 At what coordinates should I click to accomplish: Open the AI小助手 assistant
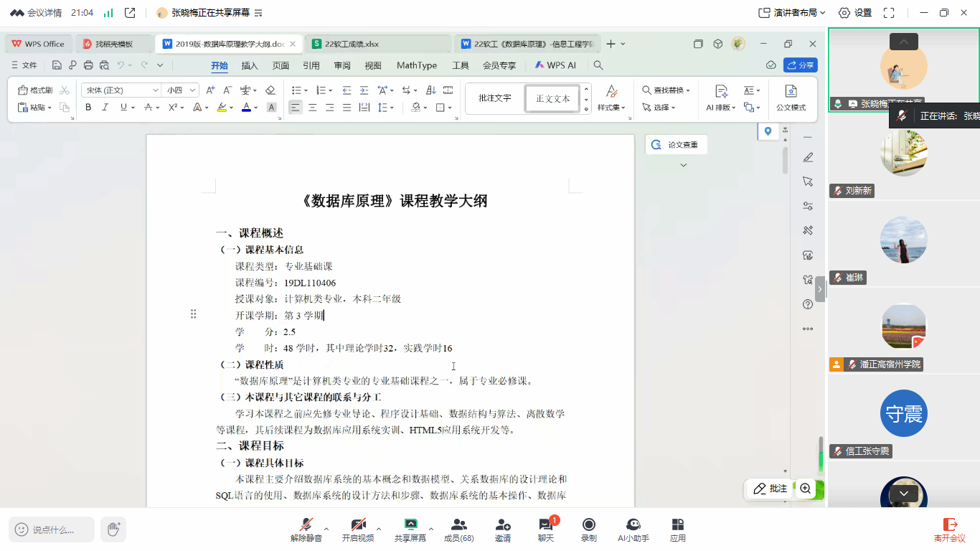633,529
